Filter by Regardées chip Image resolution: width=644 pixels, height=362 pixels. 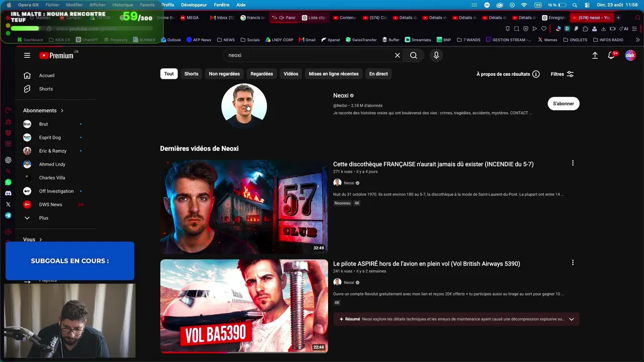[x=262, y=74]
